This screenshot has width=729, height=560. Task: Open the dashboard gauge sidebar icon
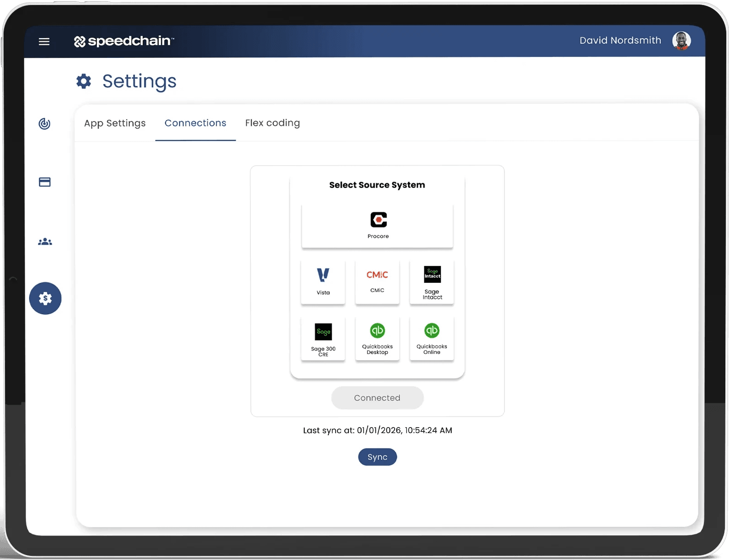[45, 124]
